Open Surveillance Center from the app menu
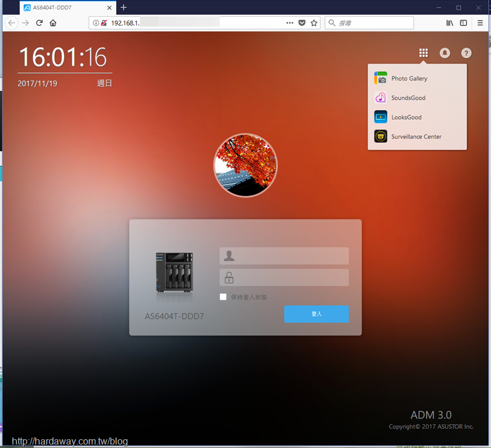The width and height of the screenshot is (491, 448). [417, 136]
